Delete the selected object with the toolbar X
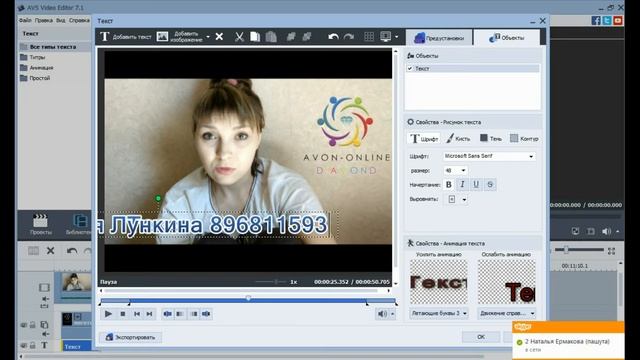Screen dimensions: 640x360 219,37
